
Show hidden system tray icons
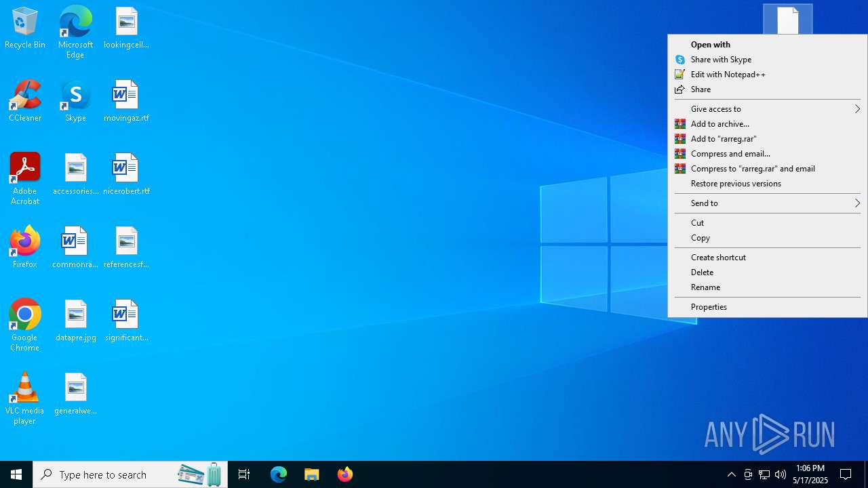731,474
